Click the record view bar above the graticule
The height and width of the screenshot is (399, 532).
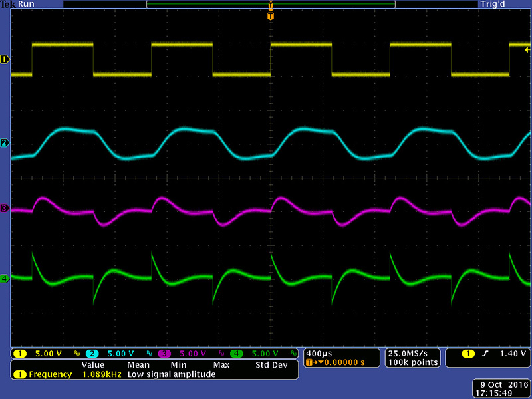[x=271, y=4]
